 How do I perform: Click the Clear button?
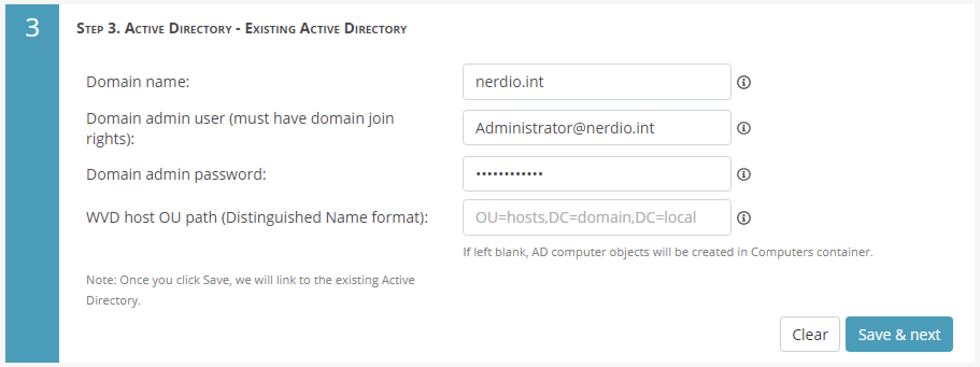809,334
